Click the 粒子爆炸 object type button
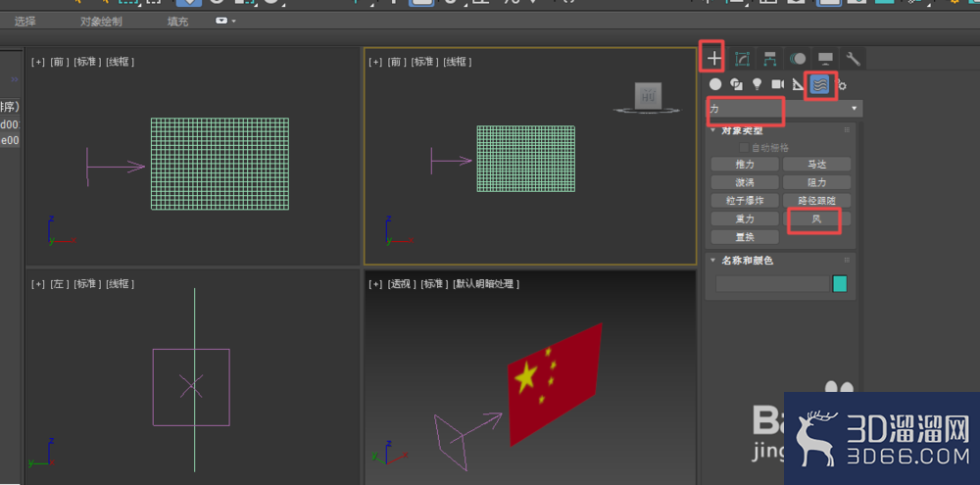The image size is (980, 485). click(745, 201)
